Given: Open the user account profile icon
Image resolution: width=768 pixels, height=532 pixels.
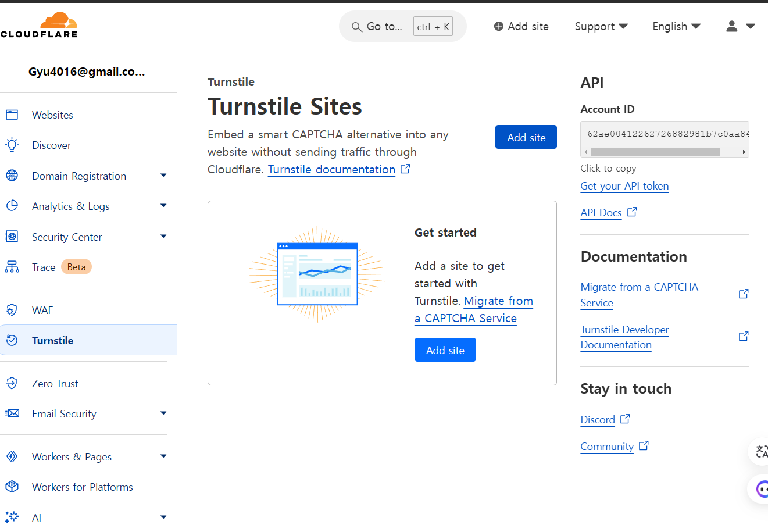Looking at the screenshot, I should pyautogui.click(x=732, y=26).
